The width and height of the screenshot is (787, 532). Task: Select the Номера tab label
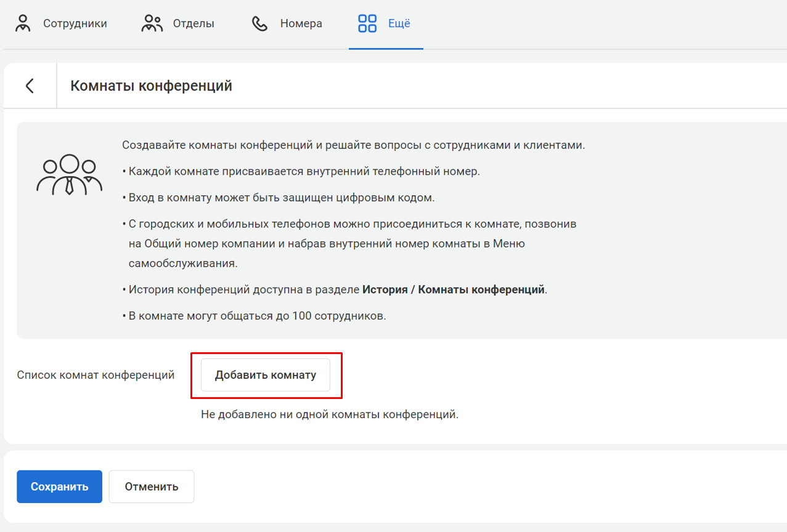[301, 24]
